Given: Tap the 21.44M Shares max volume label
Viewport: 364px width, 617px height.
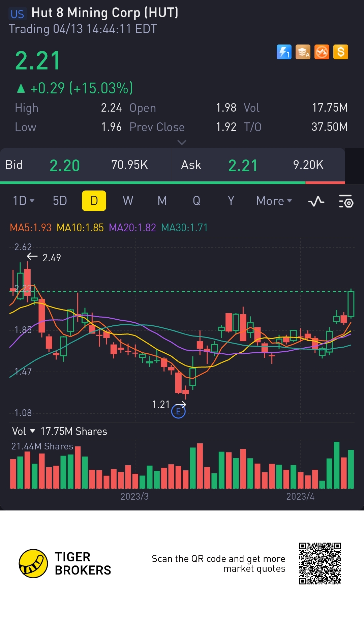Looking at the screenshot, I should tap(42, 446).
